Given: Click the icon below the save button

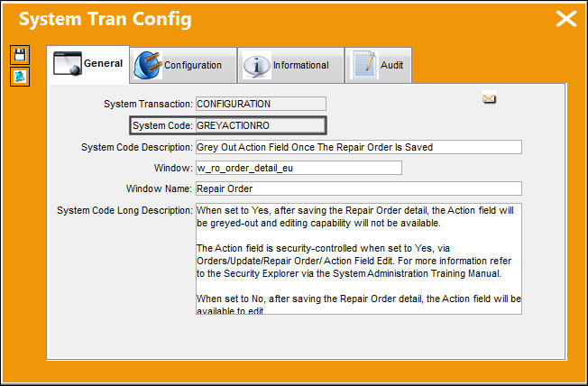Looking at the screenshot, I should point(20,77).
